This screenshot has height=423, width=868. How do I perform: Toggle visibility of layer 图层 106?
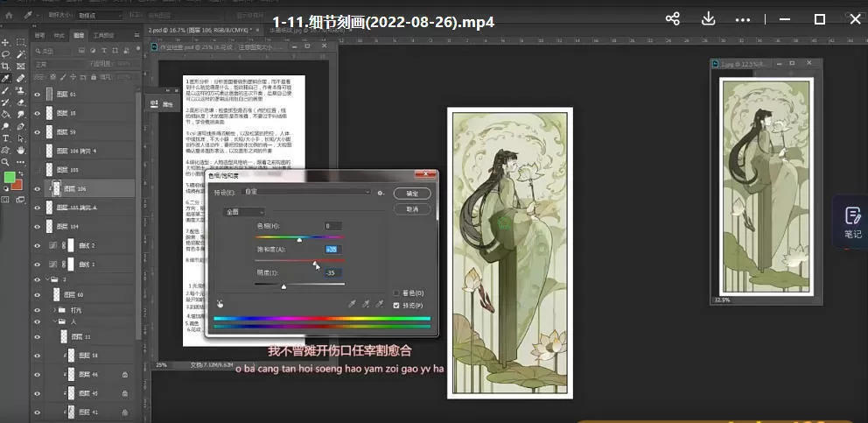38,189
